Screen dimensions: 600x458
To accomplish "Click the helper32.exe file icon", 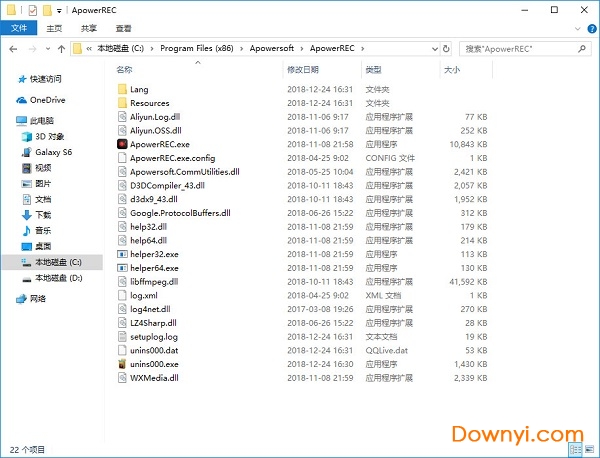I will click(x=122, y=254).
